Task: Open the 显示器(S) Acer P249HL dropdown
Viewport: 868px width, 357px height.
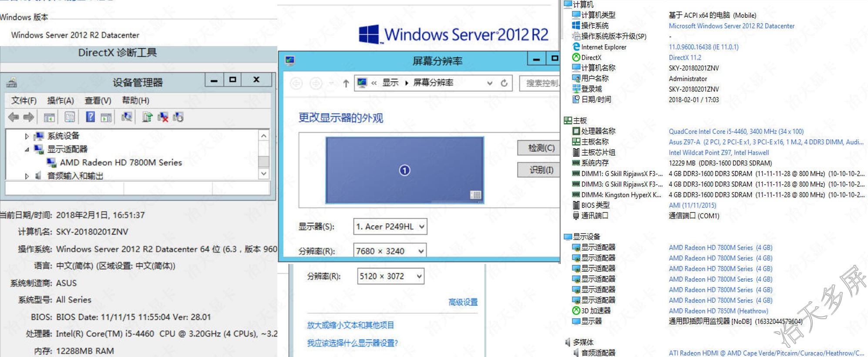Action: (390, 227)
